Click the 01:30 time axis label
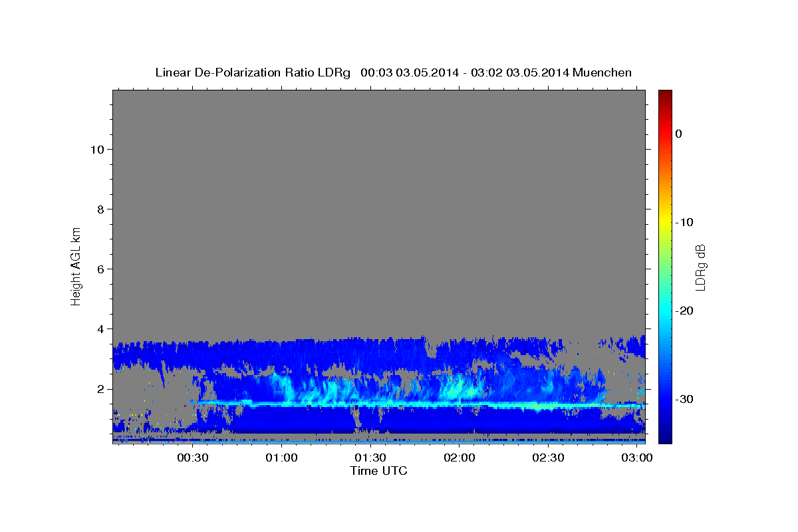The width and height of the screenshot is (798, 532). (370, 458)
